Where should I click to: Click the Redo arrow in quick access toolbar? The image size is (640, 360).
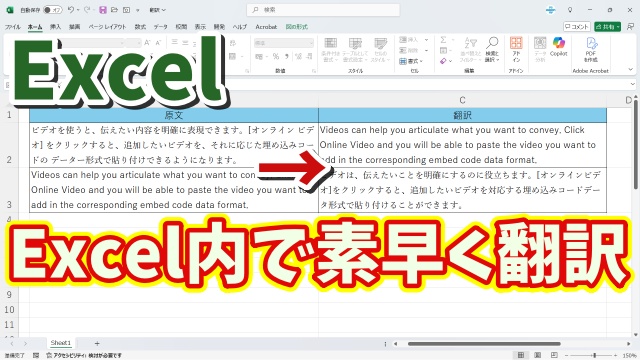point(87,10)
